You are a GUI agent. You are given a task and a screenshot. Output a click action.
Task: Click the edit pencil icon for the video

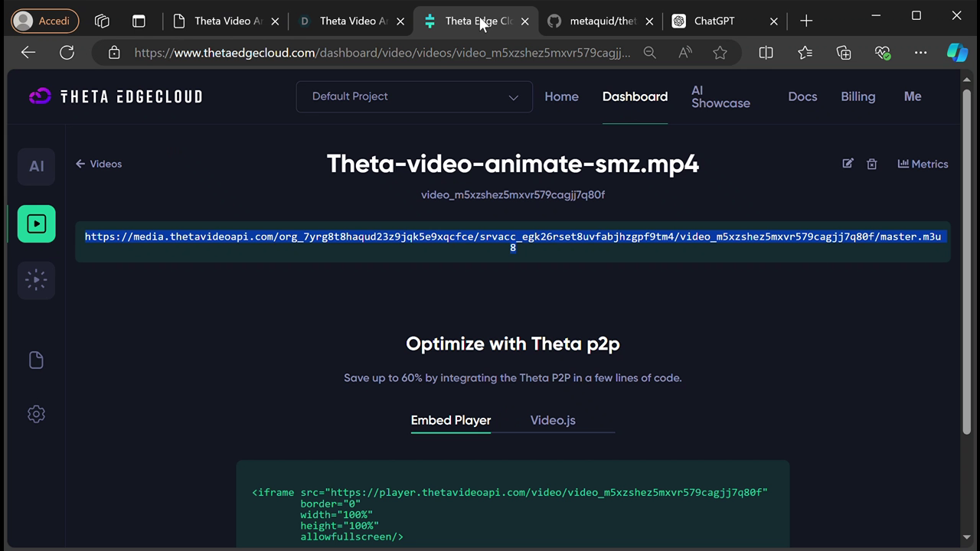[x=848, y=163]
